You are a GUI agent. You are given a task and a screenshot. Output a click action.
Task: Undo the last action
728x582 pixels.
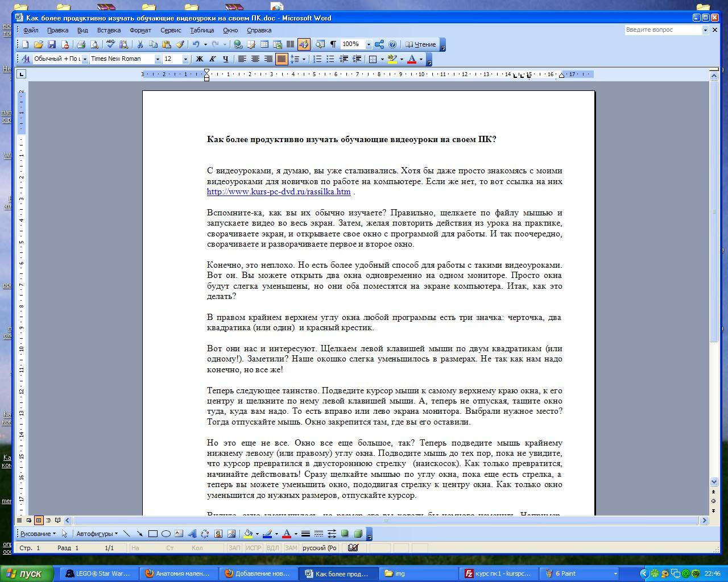tap(196, 44)
